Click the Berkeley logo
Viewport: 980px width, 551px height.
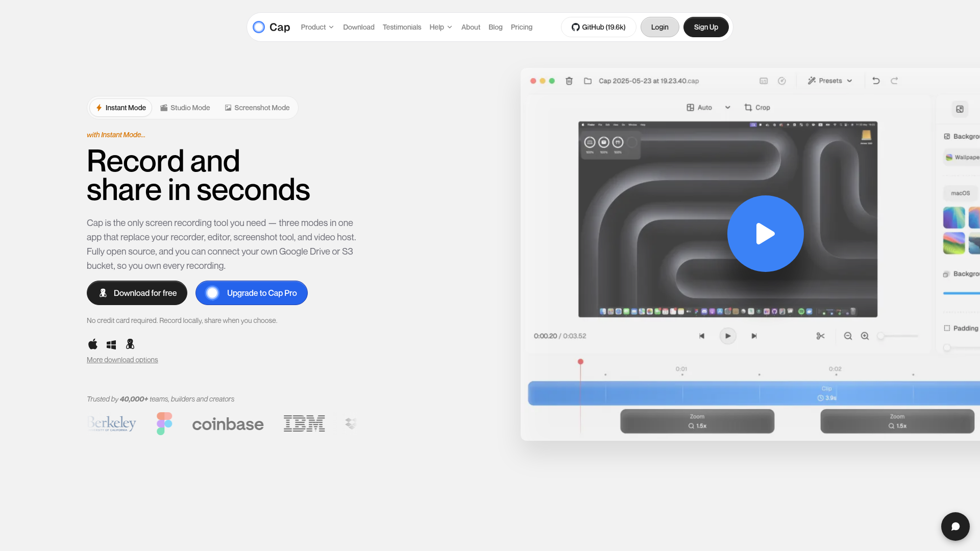[x=112, y=423]
